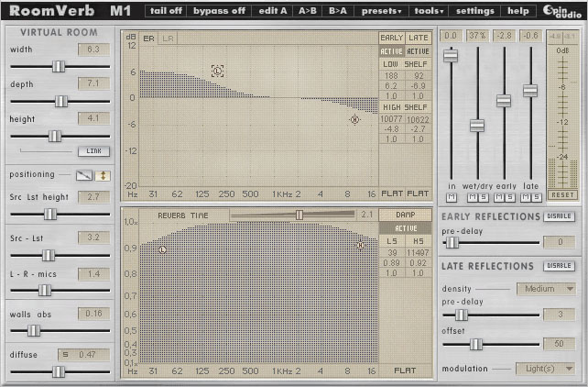
Task: Click early reflections pre-delay slider handle
Action: tap(452, 242)
